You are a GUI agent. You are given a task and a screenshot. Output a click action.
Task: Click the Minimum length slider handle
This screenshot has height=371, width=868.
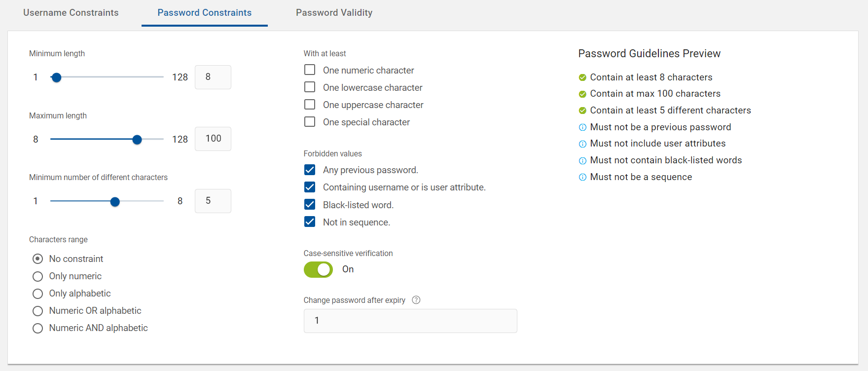click(x=57, y=77)
